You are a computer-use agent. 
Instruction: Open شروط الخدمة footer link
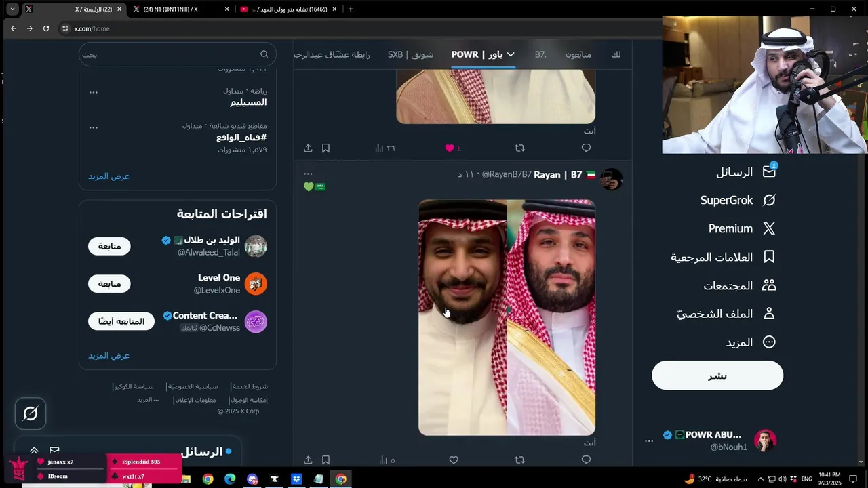(x=250, y=386)
